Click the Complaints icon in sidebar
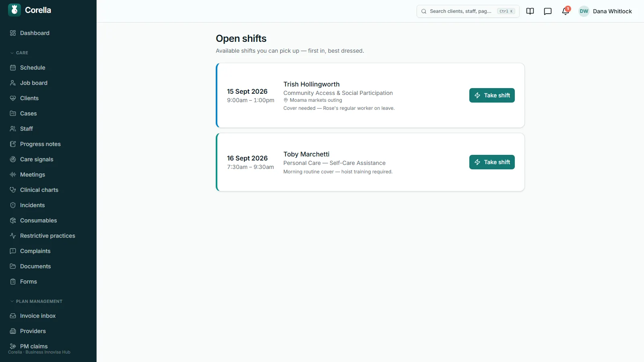This screenshot has width=644, height=362. click(x=13, y=251)
